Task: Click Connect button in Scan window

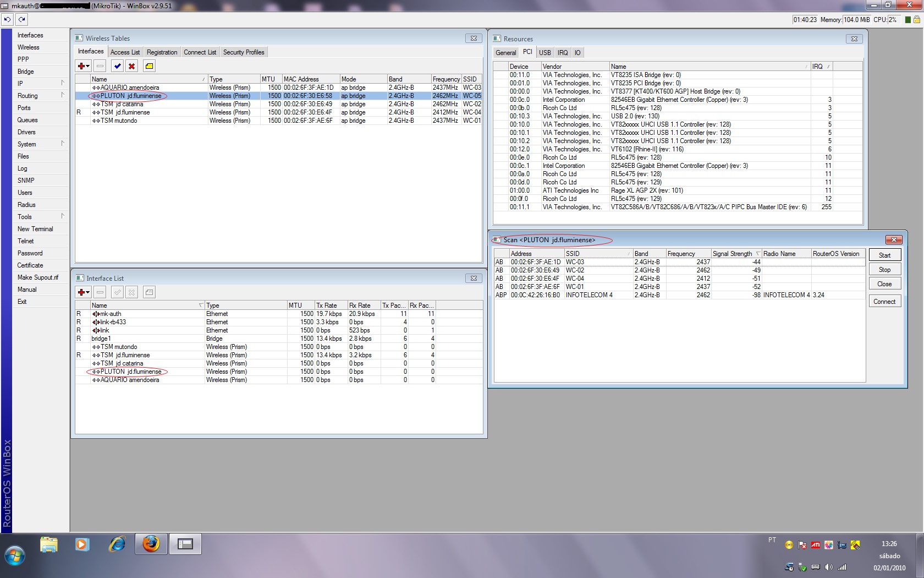Action: coord(884,302)
